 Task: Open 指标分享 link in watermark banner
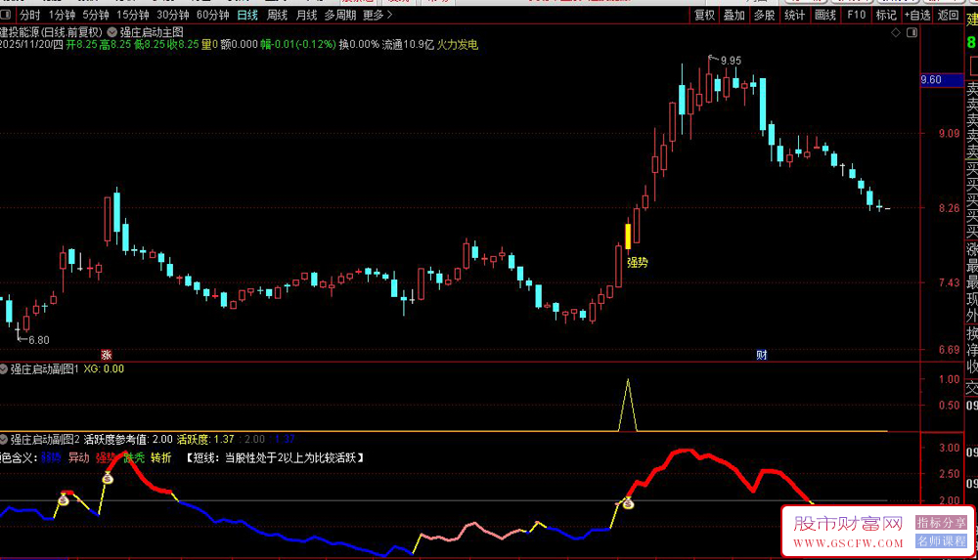(x=941, y=523)
